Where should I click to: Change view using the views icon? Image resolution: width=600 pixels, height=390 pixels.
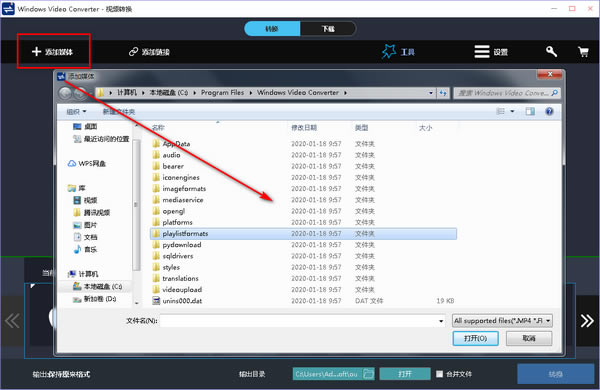pyautogui.click(x=501, y=111)
